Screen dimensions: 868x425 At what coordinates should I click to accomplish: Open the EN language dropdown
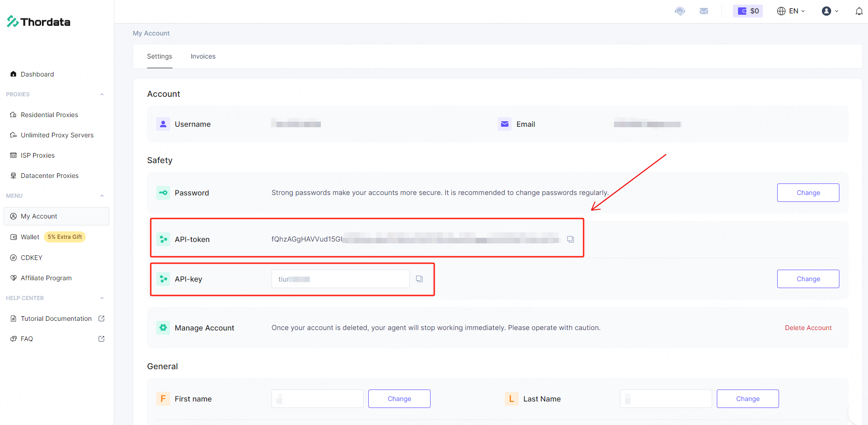coord(791,11)
